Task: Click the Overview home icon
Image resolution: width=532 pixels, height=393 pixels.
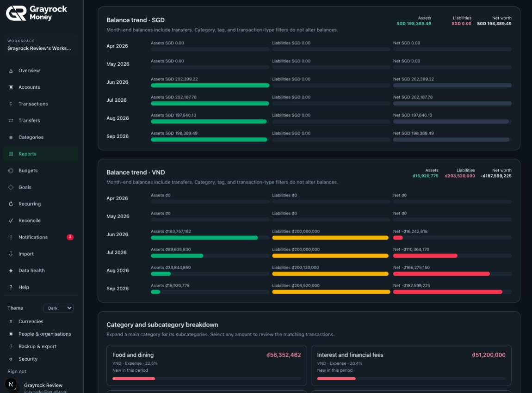Action: tap(11, 71)
